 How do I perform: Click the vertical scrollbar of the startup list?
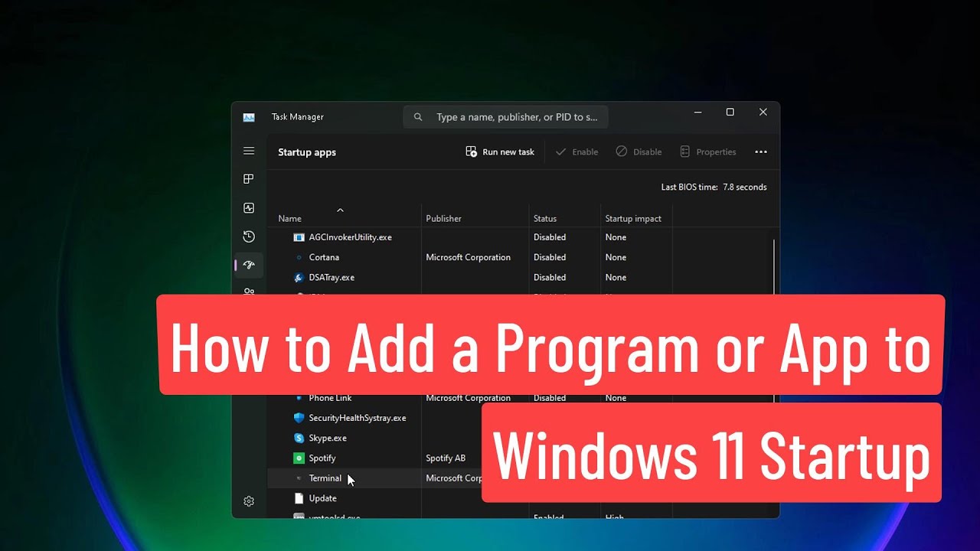(x=774, y=268)
